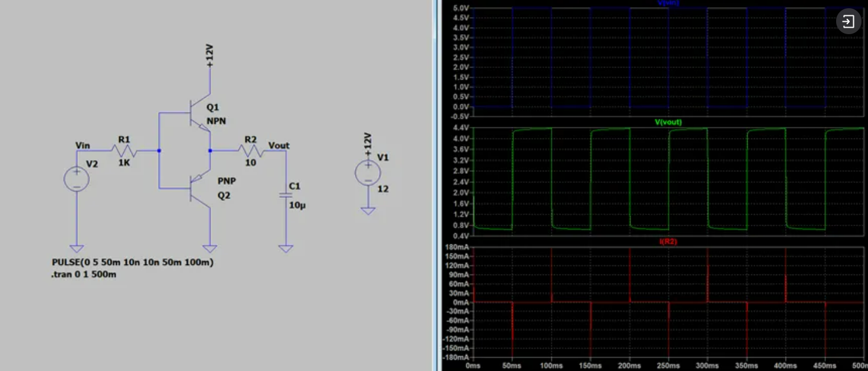Image resolution: width=868 pixels, height=371 pixels.
Task: Click the exit icon in top-right corner
Action: tap(848, 22)
